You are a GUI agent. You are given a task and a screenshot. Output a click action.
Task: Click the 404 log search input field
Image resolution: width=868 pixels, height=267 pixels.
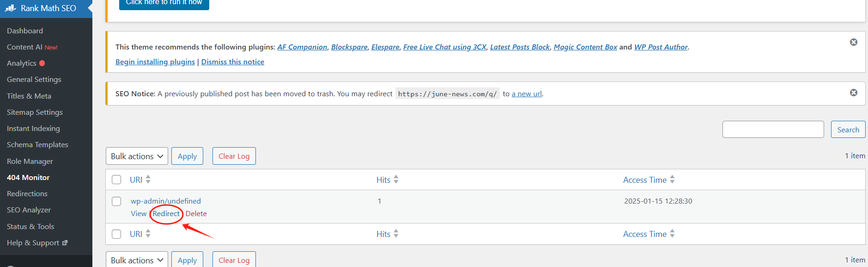point(773,130)
